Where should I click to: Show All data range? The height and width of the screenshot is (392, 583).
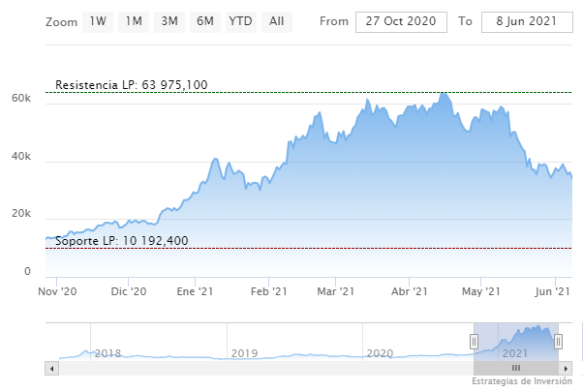click(x=277, y=20)
